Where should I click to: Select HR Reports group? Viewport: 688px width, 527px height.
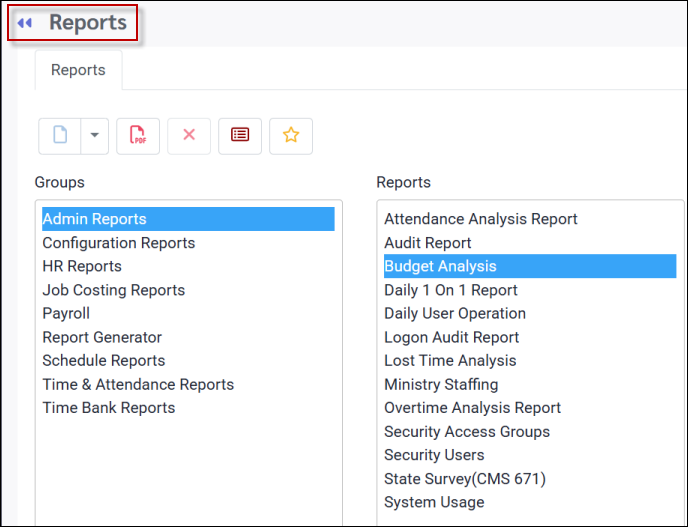(188, 266)
